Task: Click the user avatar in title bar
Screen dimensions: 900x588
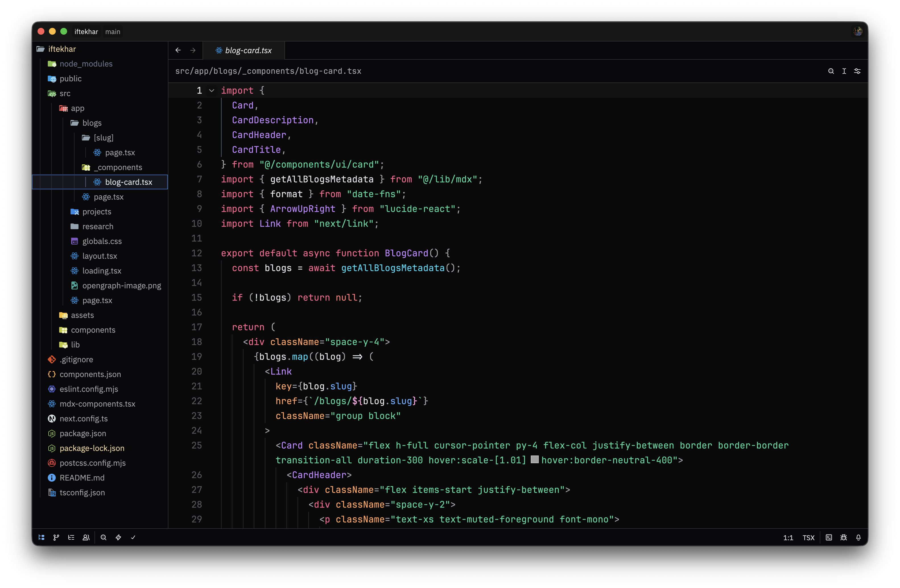Action: [x=858, y=31]
